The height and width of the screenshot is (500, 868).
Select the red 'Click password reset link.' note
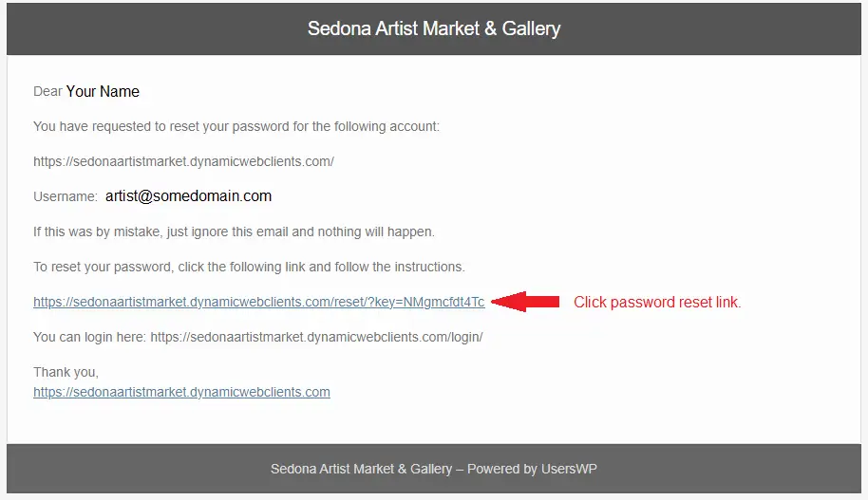tap(657, 303)
